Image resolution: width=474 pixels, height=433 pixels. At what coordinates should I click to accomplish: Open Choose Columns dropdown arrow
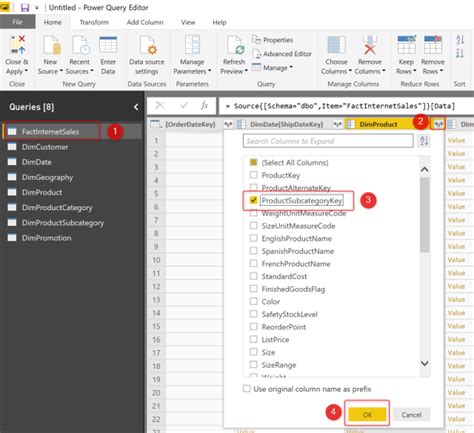click(x=350, y=71)
